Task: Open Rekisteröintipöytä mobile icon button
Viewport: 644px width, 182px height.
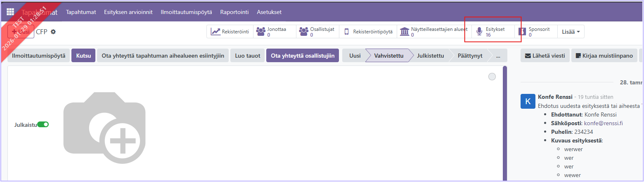Action: (368, 32)
